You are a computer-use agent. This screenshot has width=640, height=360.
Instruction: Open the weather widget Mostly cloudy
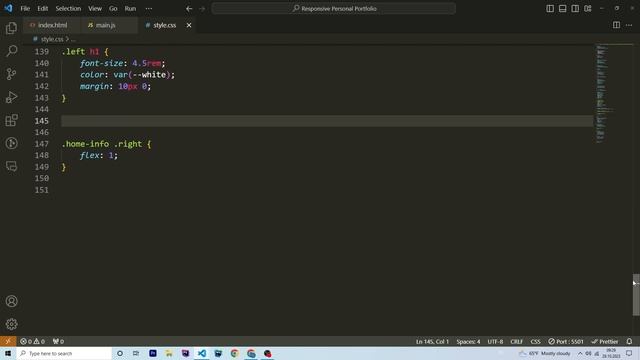544,353
